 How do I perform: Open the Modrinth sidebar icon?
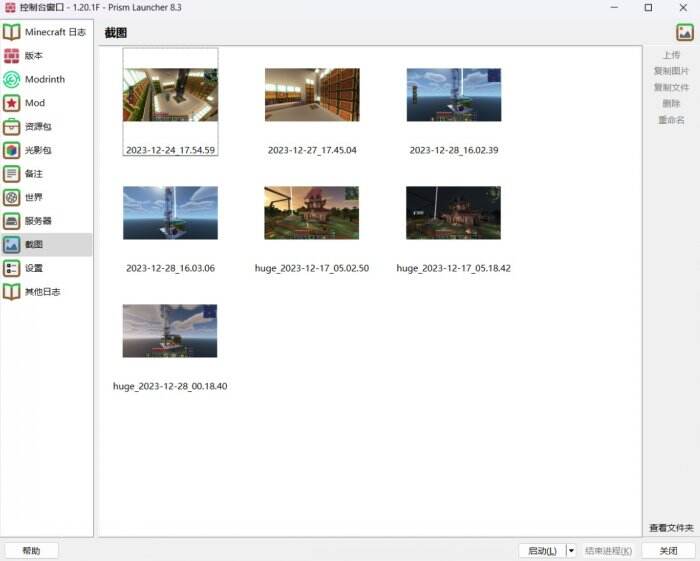[x=12, y=79]
